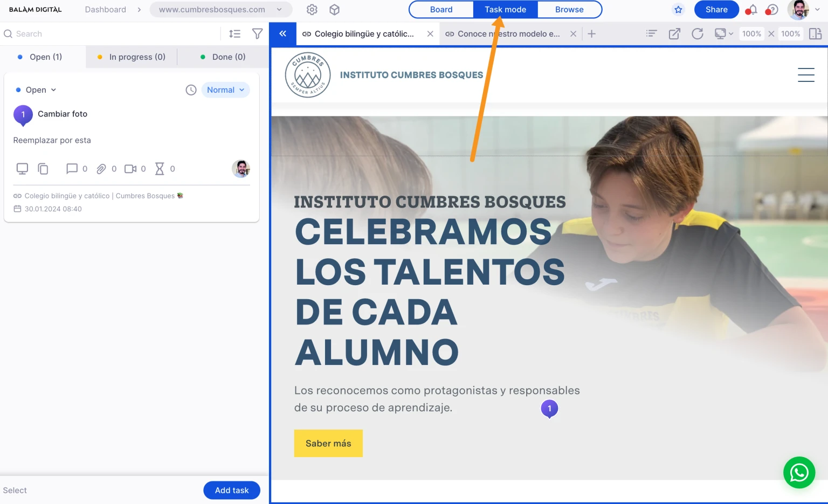This screenshot has height=504, width=828.
Task: Go to Dashboard breadcrumb link
Action: [x=106, y=10]
